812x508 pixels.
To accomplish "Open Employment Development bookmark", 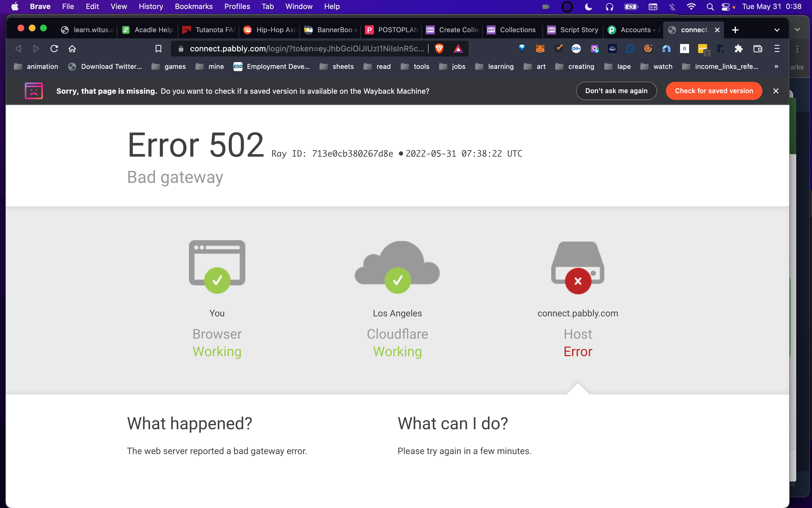I will [272, 67].
